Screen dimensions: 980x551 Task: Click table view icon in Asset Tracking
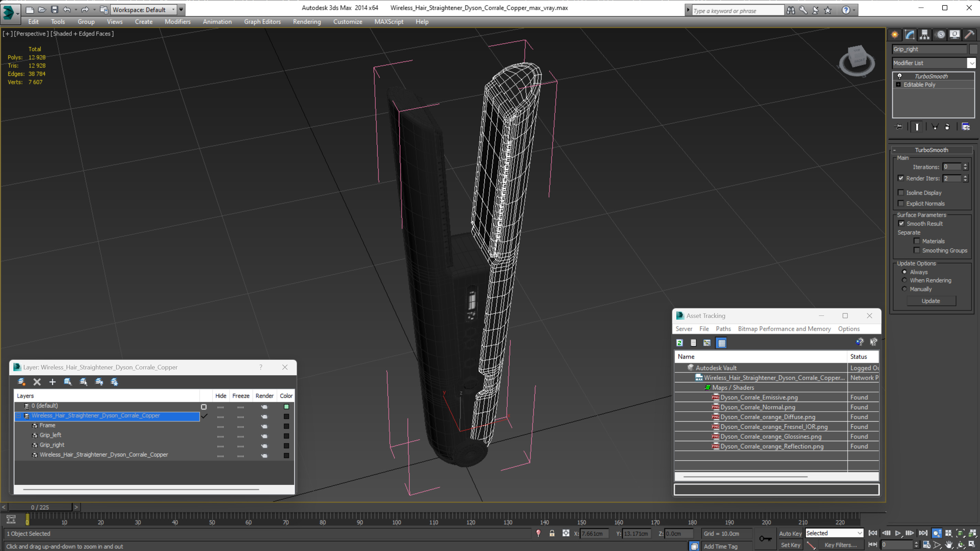pyautogui.click(x=722, y=343)
